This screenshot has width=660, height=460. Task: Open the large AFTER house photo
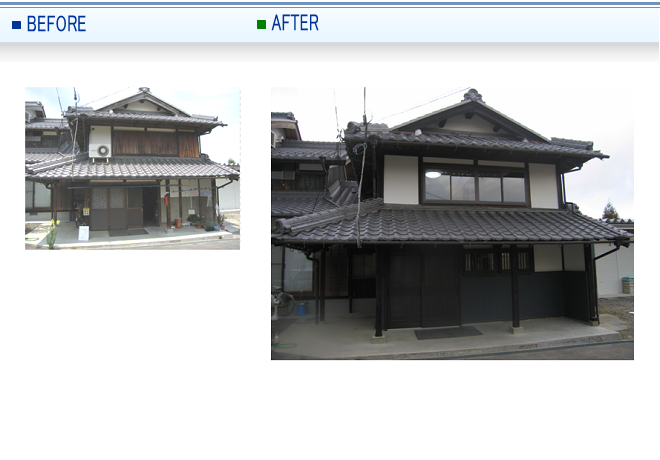point(452,223)
